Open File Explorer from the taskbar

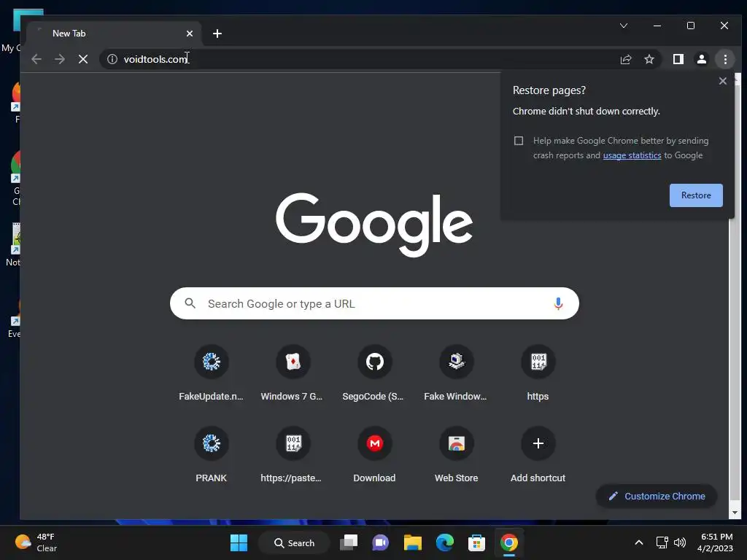click(x=413, y=542)
